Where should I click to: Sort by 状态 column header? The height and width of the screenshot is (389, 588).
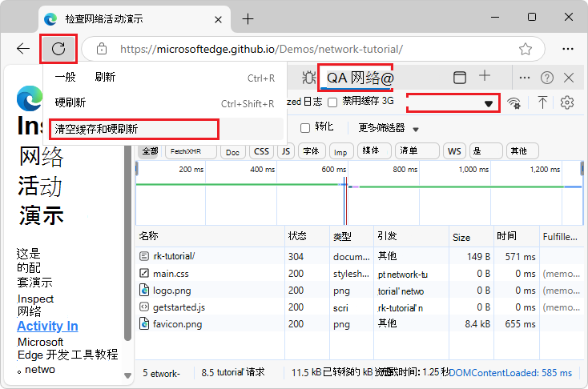(x=307, y=236)
